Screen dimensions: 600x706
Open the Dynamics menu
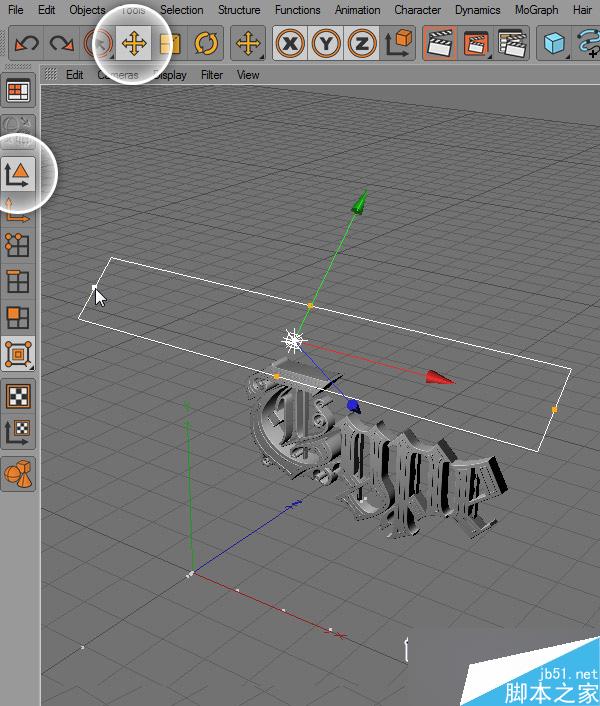478,9
